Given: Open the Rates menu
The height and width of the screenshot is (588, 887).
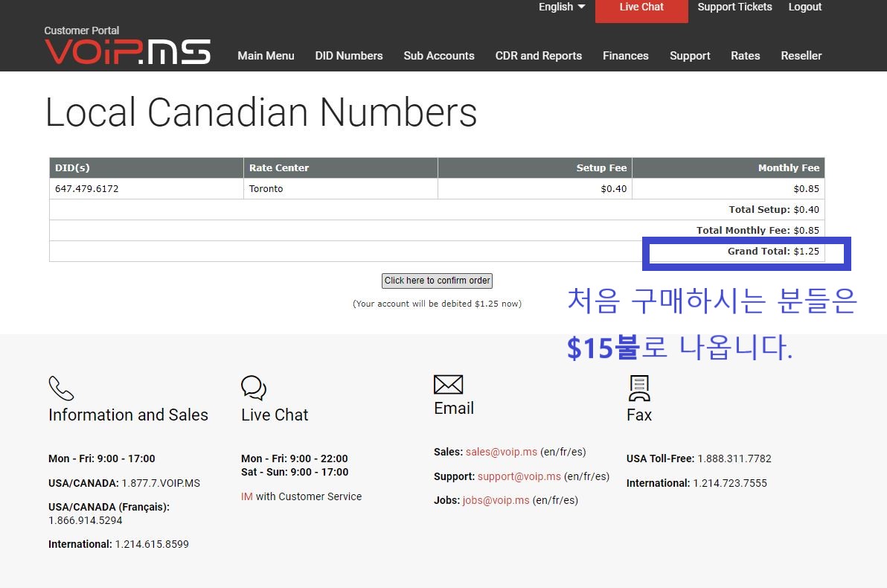Looking at the screenshot, I should click(x=745, y=56).
